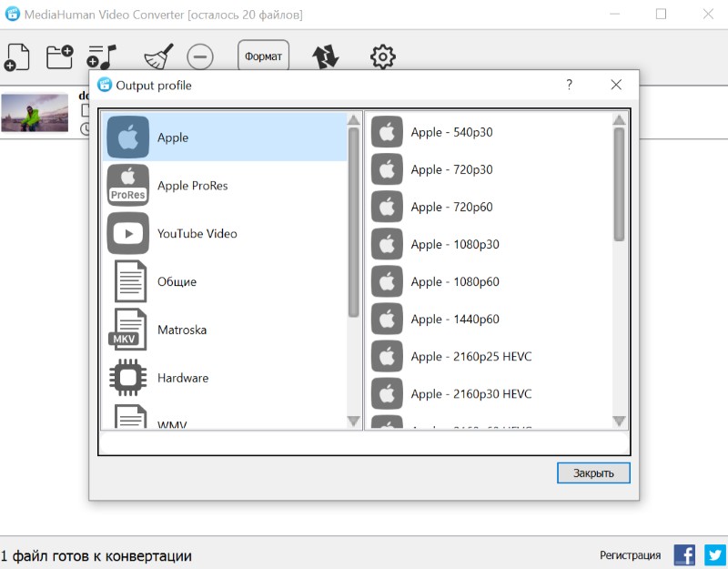Open settings via the gear icon
Screen dimensions: 728x569
(x=383, y=56)
